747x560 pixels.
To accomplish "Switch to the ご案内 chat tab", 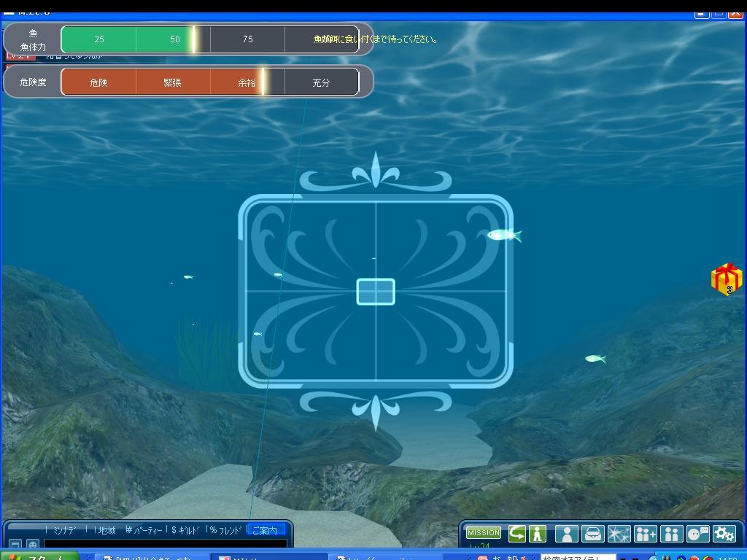I will pyautogui.click(x=266, y=530).
